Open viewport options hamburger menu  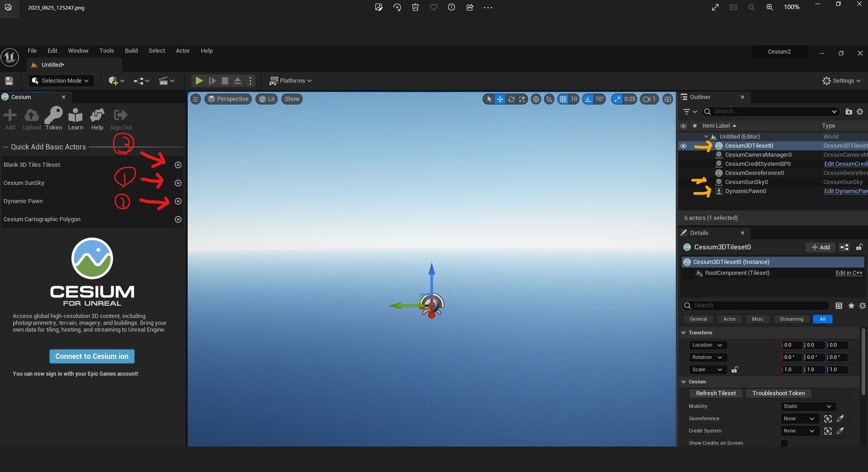pyautogui.click(x=195, y=99)
